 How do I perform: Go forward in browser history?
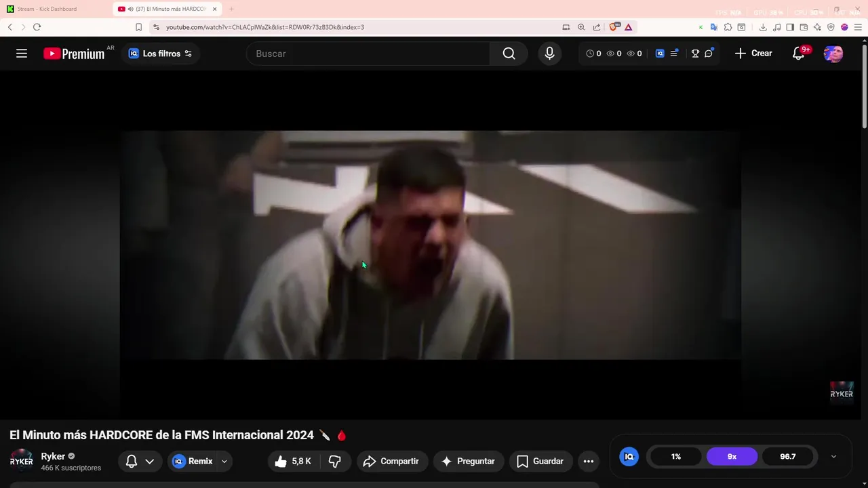tap(23, 27)
